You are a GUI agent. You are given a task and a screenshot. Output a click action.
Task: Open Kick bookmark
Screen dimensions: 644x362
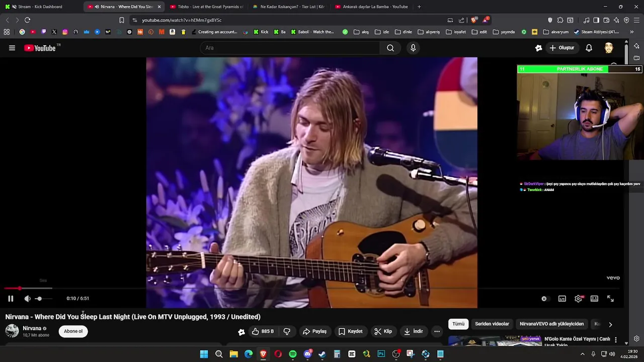[261, 32]
